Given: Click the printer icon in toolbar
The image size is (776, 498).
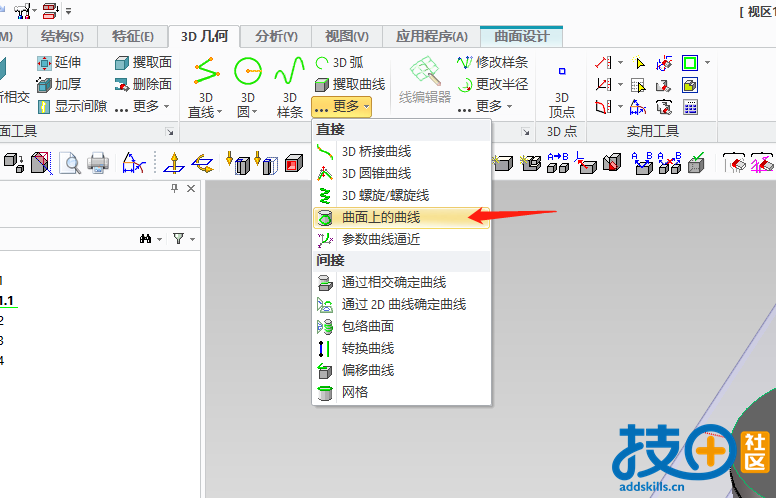Looking at the screenshot, I should (x=98, y=163).
